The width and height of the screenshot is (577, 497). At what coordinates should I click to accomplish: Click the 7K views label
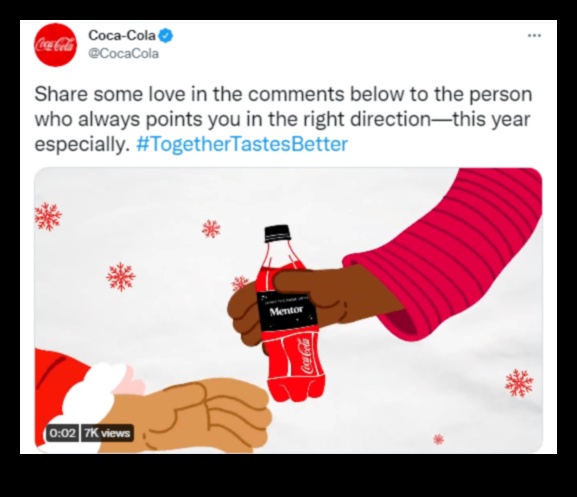107,433
